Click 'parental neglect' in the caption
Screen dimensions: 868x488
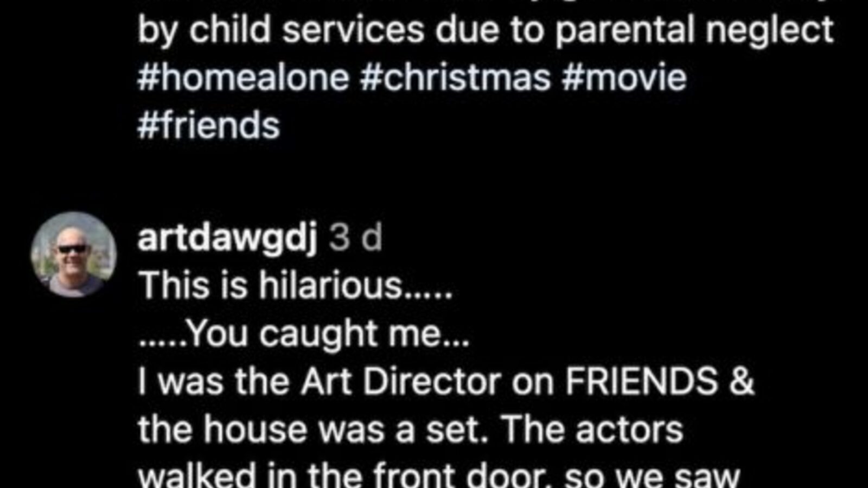pos(694,30)
